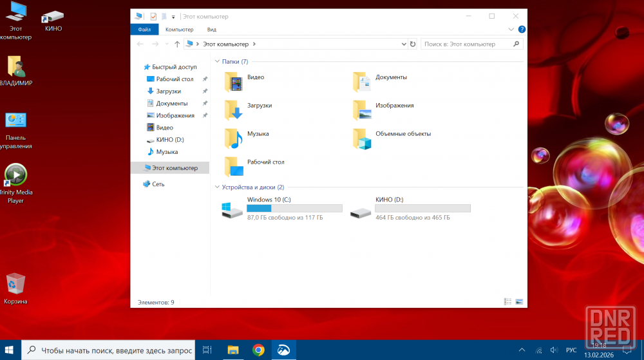
Task: Switch to the Вид ribbon tab
Action: point(211,30)
